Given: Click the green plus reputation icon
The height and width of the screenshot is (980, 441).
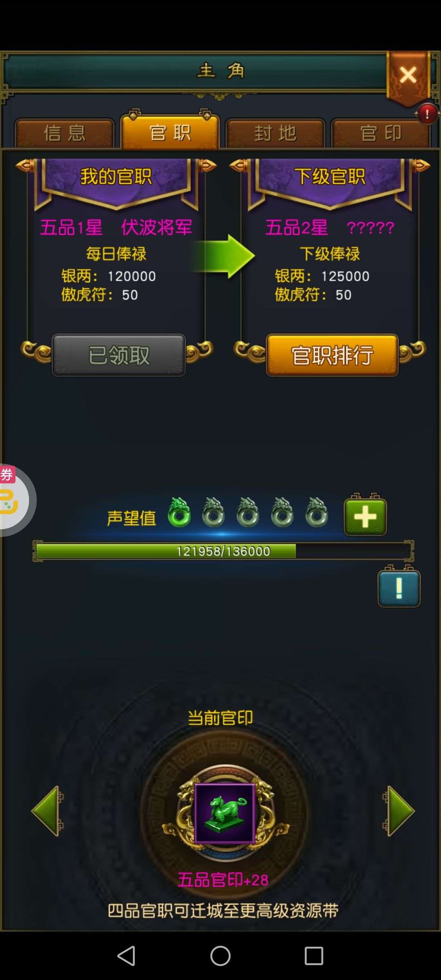Looking at the screenshot, I should [365, 516].
